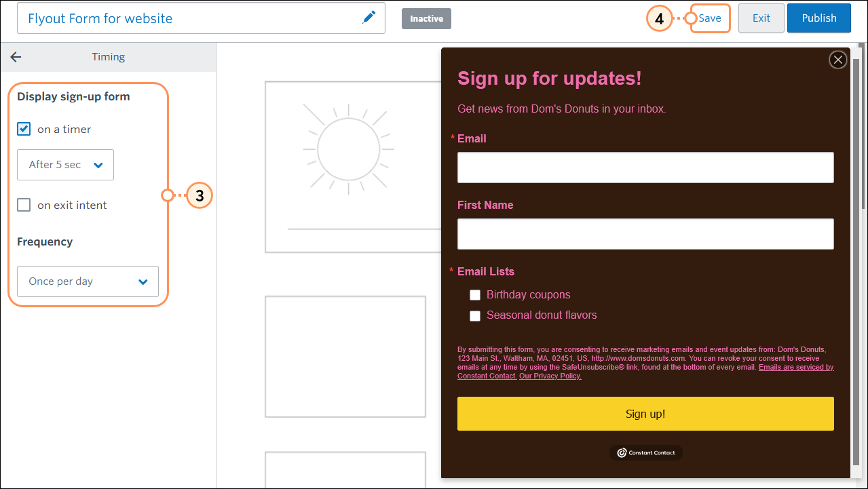Expand the display timing options list
868x489 pixels.
[65, 164]
